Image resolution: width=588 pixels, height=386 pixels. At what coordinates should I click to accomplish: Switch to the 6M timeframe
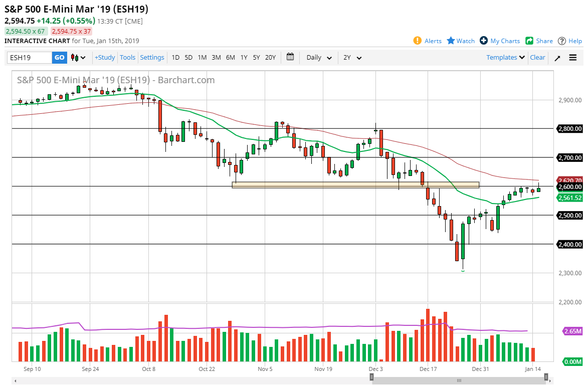point(230,58)
